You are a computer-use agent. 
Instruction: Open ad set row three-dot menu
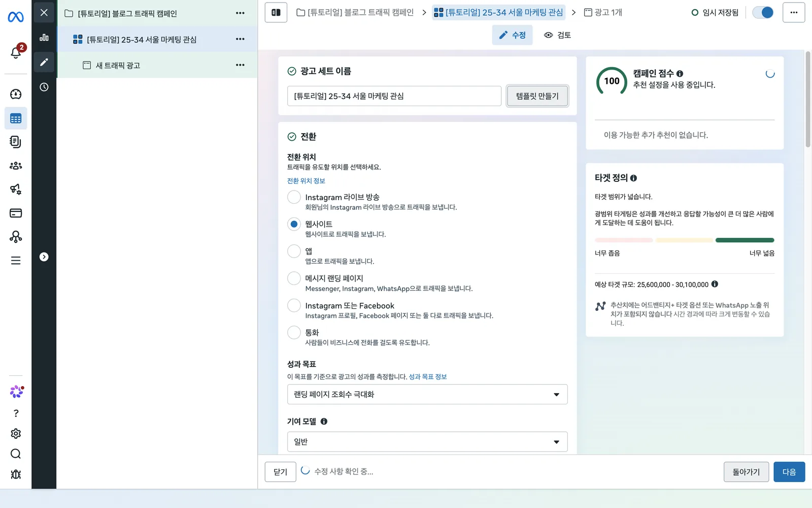[240, 39]
